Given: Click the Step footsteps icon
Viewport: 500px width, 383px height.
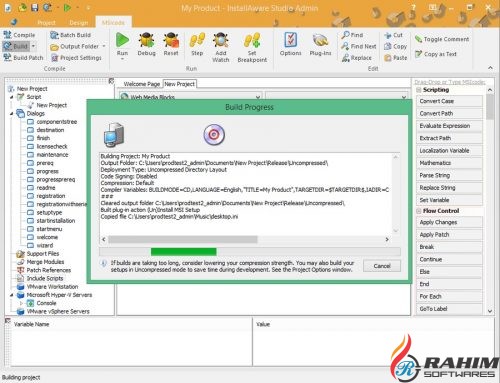Looking at the screenshot, I should [x=197, y=40].
